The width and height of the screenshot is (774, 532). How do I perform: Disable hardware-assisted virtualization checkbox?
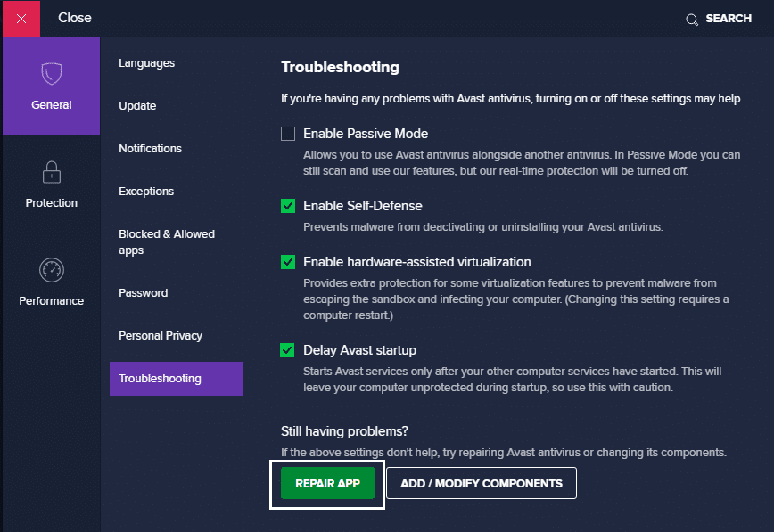click(288, 262)
